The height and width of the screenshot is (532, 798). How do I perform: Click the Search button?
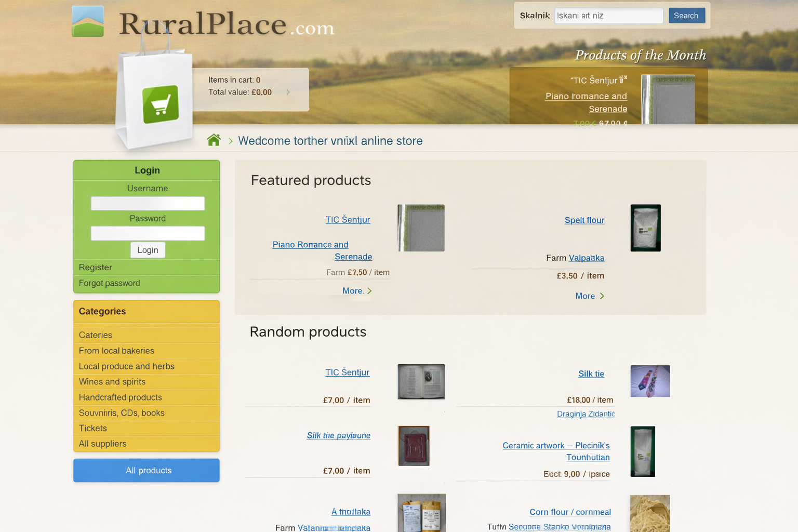tap(686, 16)
